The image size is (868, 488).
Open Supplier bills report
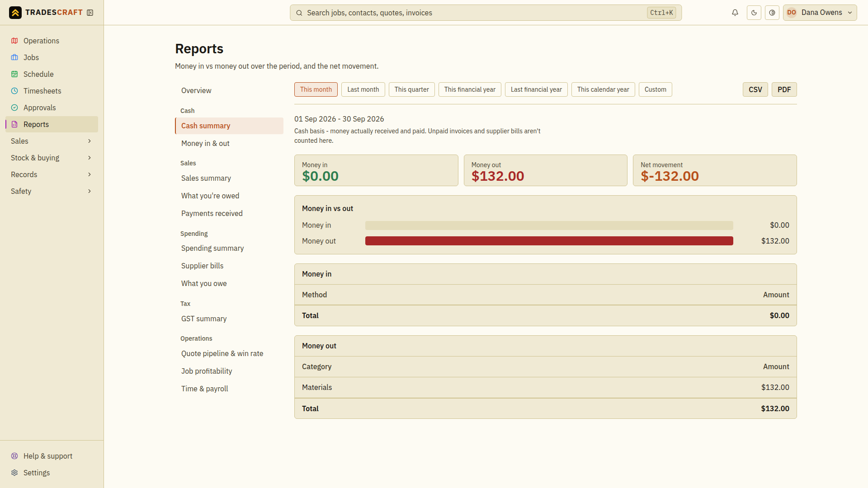point(229,266)
